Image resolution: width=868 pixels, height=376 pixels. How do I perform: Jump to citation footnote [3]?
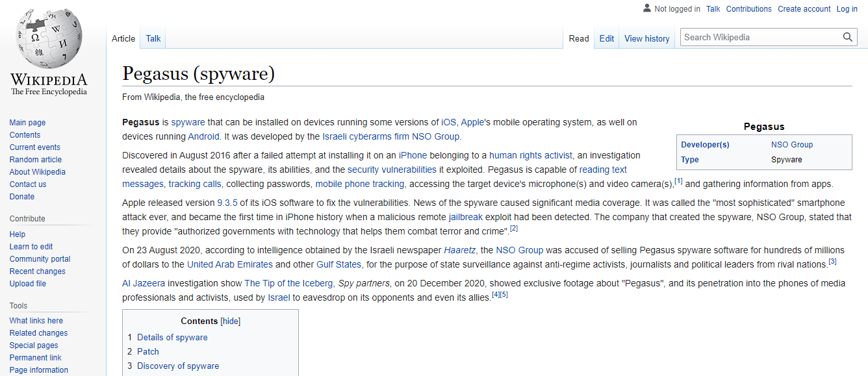tap(832, 261)
